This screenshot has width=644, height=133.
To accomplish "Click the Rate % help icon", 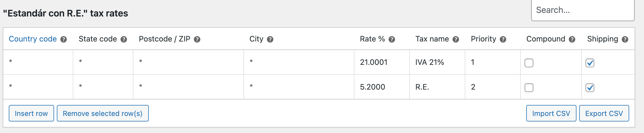I will [x=392, y=39].
